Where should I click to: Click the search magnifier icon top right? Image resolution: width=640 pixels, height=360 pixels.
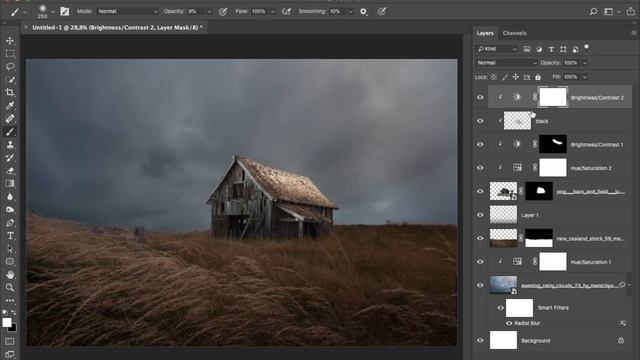(x=593, y=11)
